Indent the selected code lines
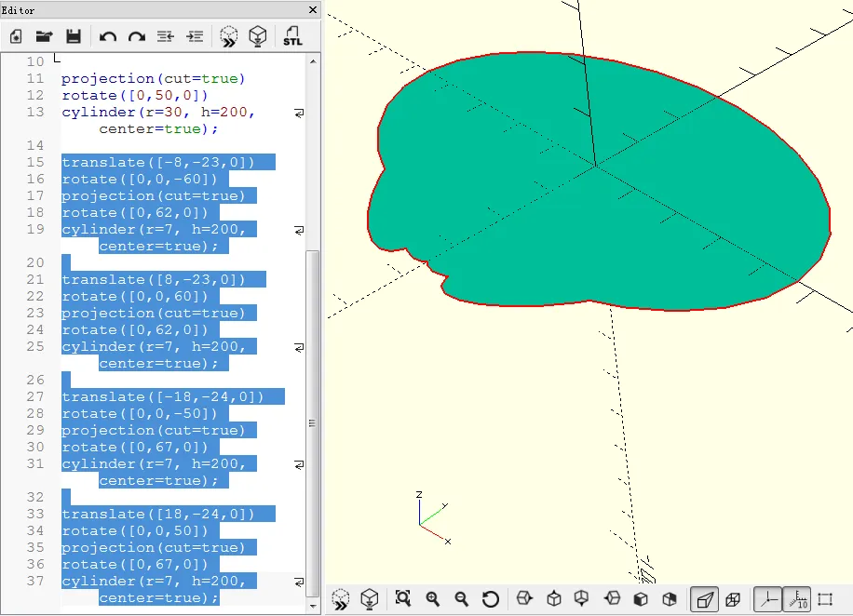 tap(195, 36)
